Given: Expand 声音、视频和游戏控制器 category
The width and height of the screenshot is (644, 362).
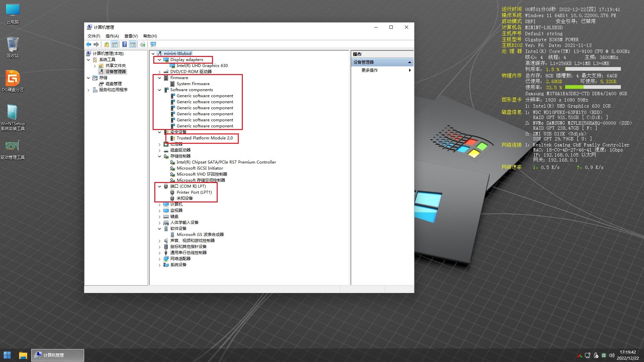Looking at the screenshot, I should pos(160,241).
